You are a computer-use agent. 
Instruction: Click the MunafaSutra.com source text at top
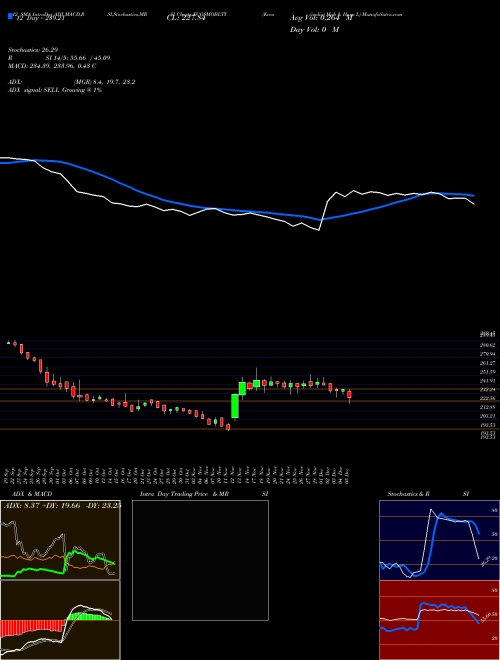point(384,14)
